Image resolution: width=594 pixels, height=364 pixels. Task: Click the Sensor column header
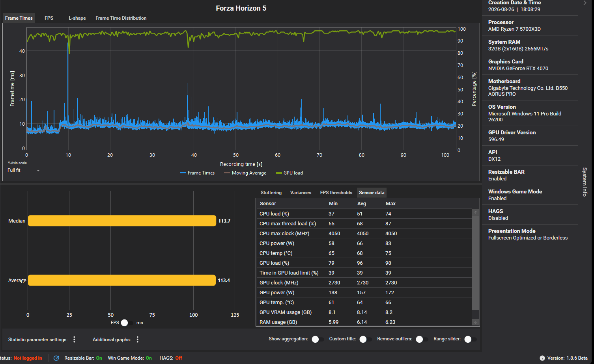click(268, 204)
